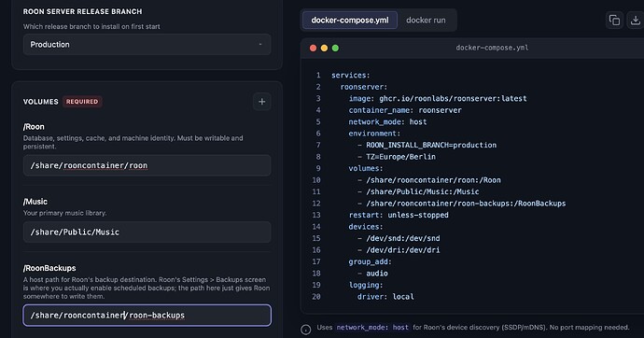Click the restart: unless-stopped line
The width and height of the screenshot is (644, 338).
399,215
